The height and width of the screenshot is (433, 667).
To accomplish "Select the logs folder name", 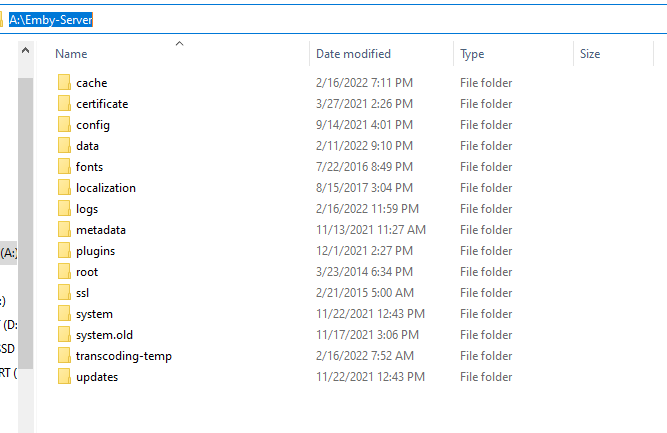I will coord(87,209).
